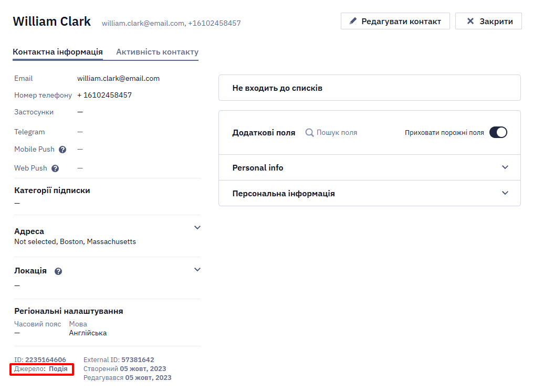
Task: Click the Редагувати контакт button
Action: (x=395, y=21)
